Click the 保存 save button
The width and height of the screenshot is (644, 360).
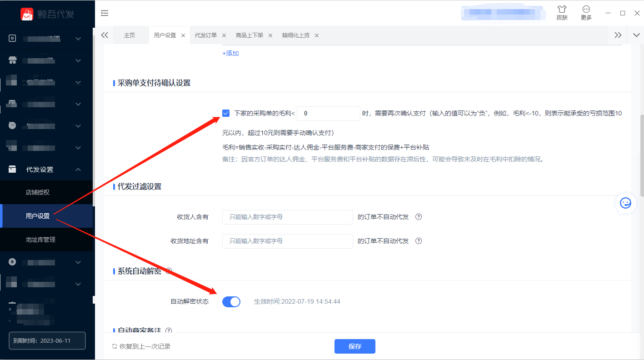point(355,346)
